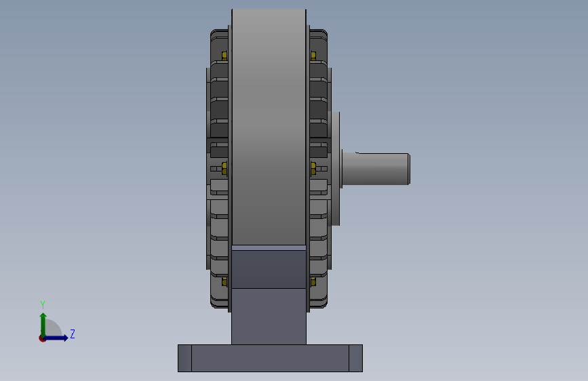Click the large gray central drum housing
588x381 pixels.
coord(269,127)
